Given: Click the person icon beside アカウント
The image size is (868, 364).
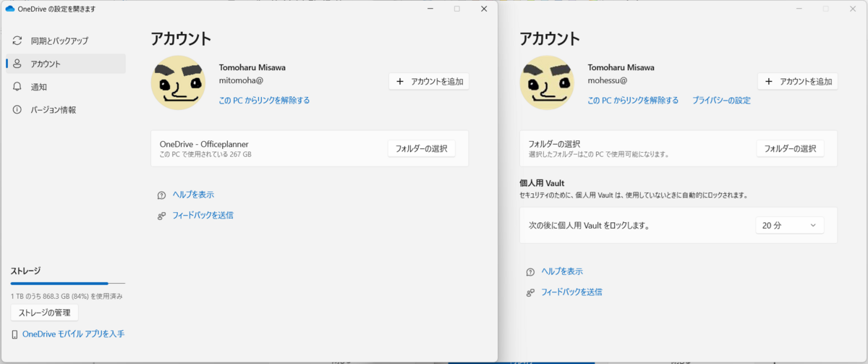Looking at the screenshot, I should [17, 64].
